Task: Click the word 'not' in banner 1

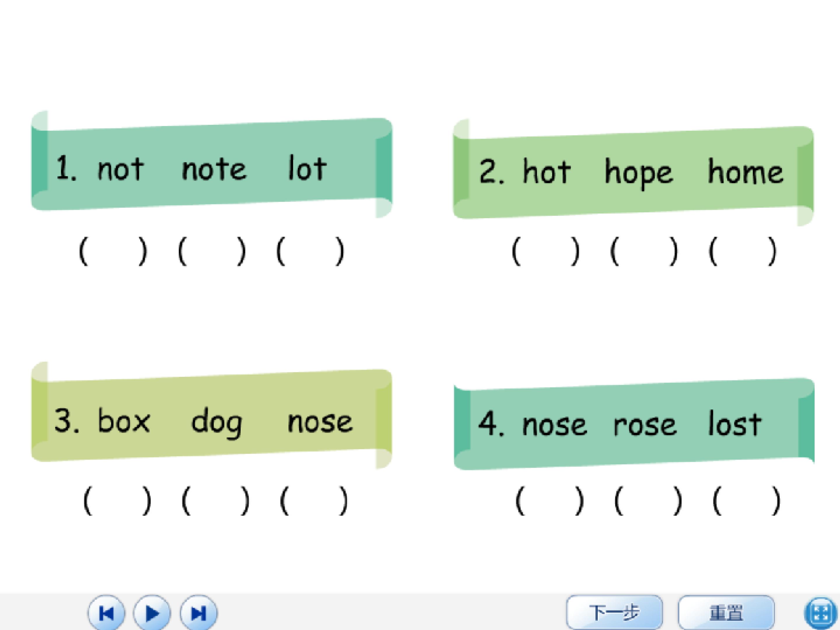Action: point(121,169)
